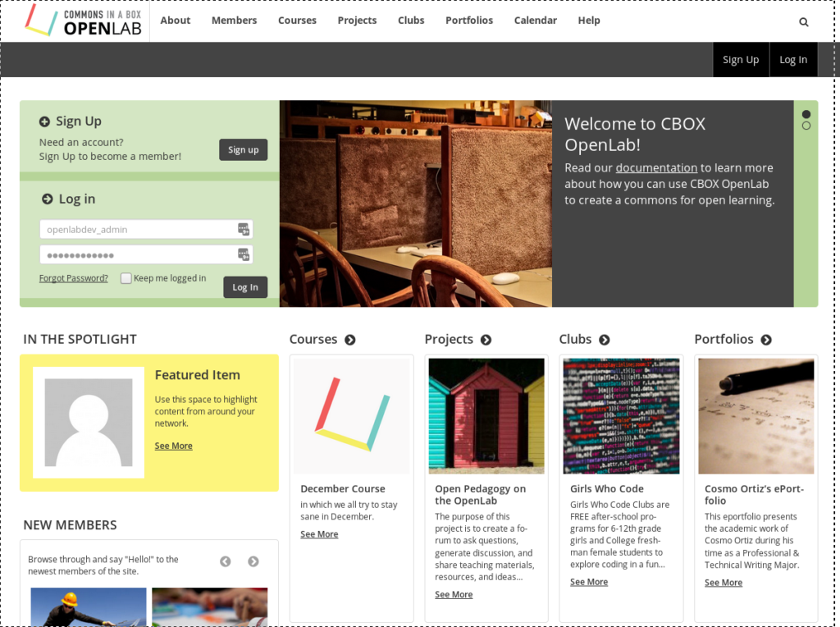
Task: Click the Featured Item avatar placeholder image
Action: click(89, 423)
